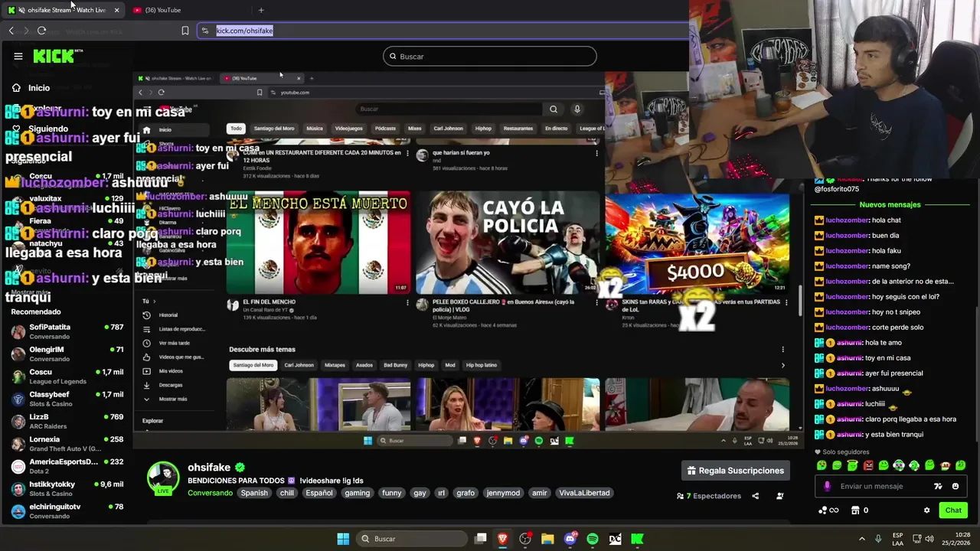The height and width of the screenshot is (551, 980).
Task: Click EL MENCHO ESTÁ MUERTO thumbnail
Action: tap(318, 243)
